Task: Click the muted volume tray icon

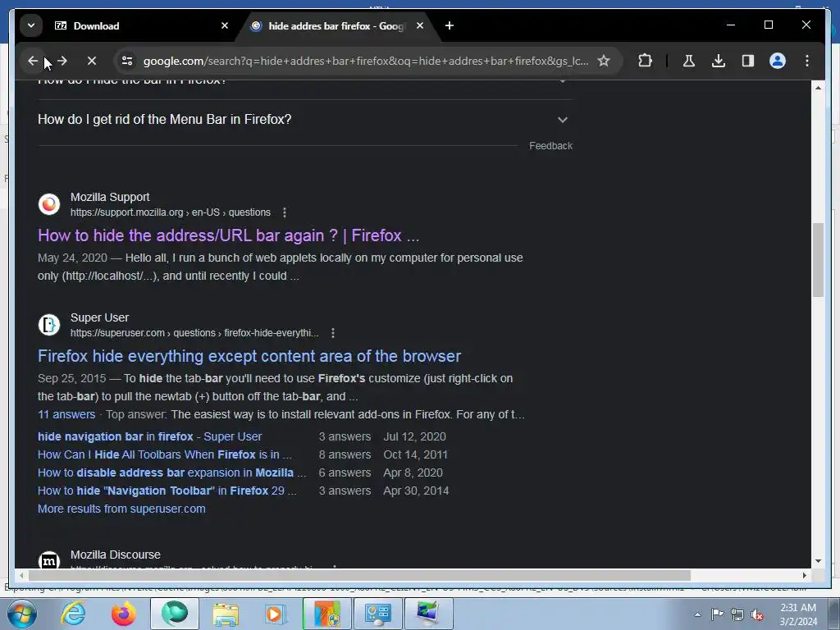Action: click(x=757, y=615)
